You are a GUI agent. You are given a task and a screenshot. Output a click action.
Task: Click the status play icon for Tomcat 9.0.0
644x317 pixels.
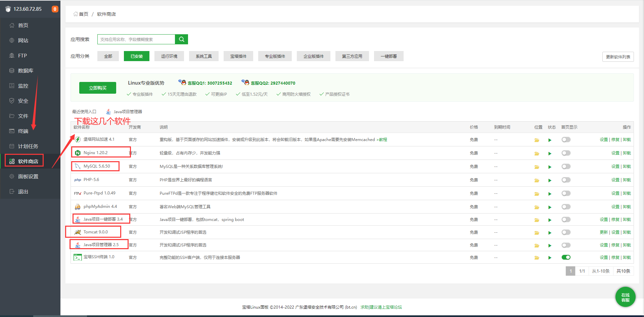550,233
